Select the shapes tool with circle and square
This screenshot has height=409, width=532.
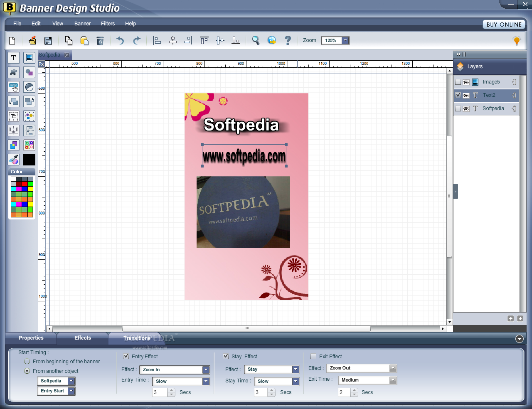(x=29, y=72)
